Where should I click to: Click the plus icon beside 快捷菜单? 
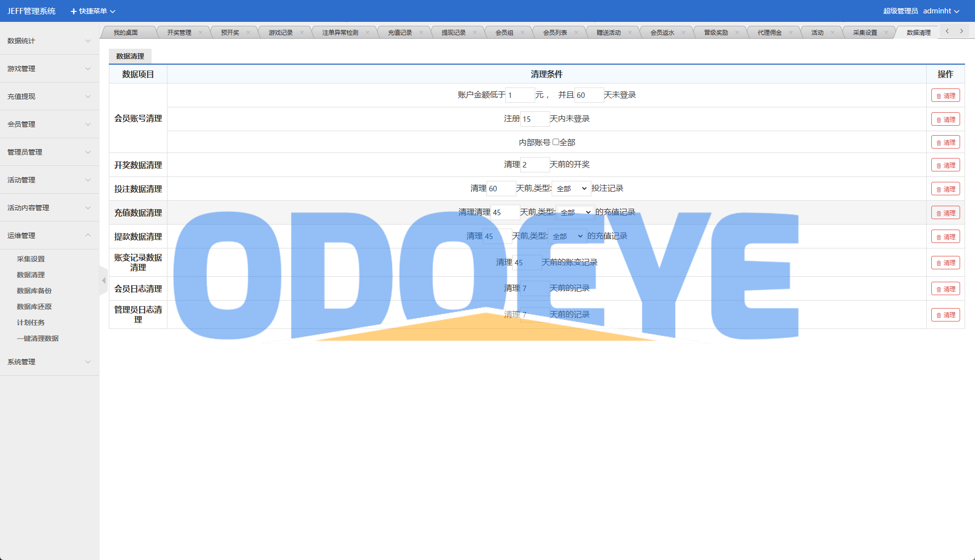[x=74, y=11]
